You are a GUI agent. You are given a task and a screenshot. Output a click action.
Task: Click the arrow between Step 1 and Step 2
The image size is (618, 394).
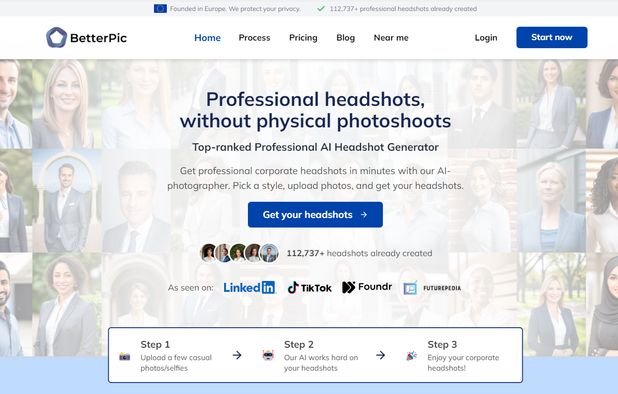(237, 355)
